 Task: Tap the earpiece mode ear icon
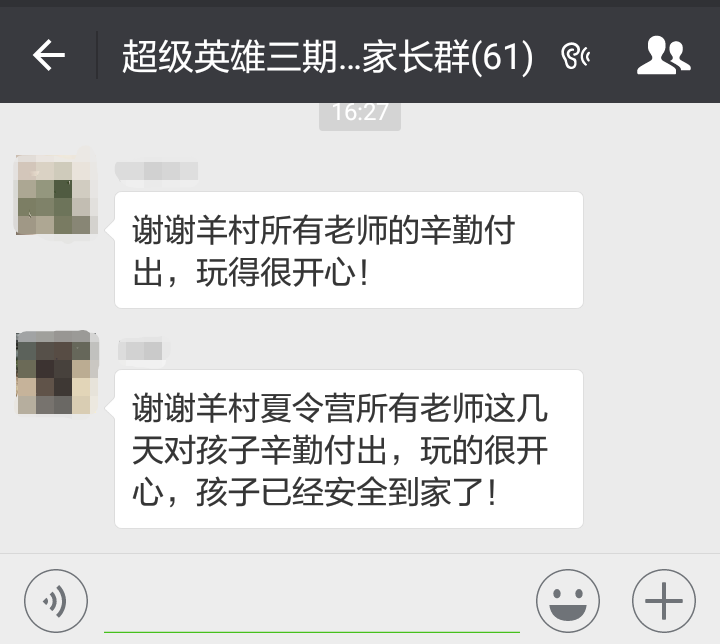point(575,56)
